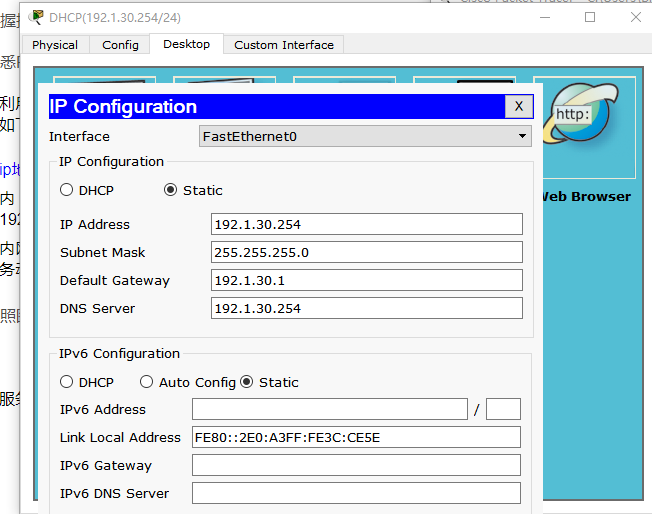Close the DHCP device window

pos(635,17)
